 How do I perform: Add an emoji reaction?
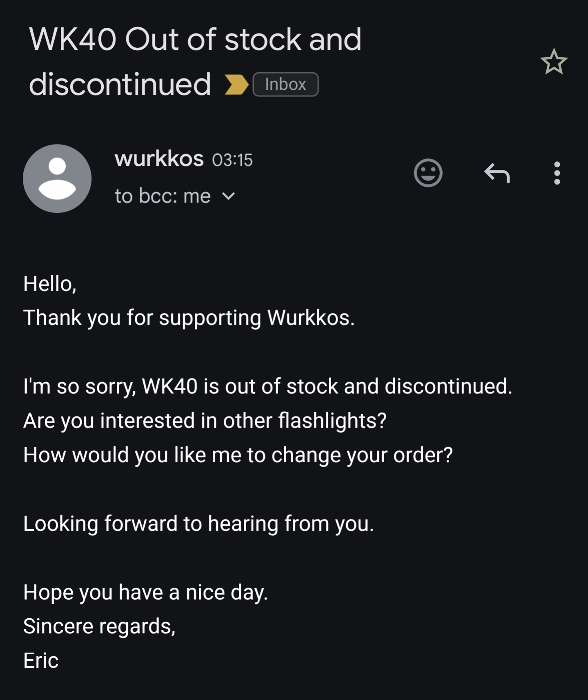pos(428,173)
